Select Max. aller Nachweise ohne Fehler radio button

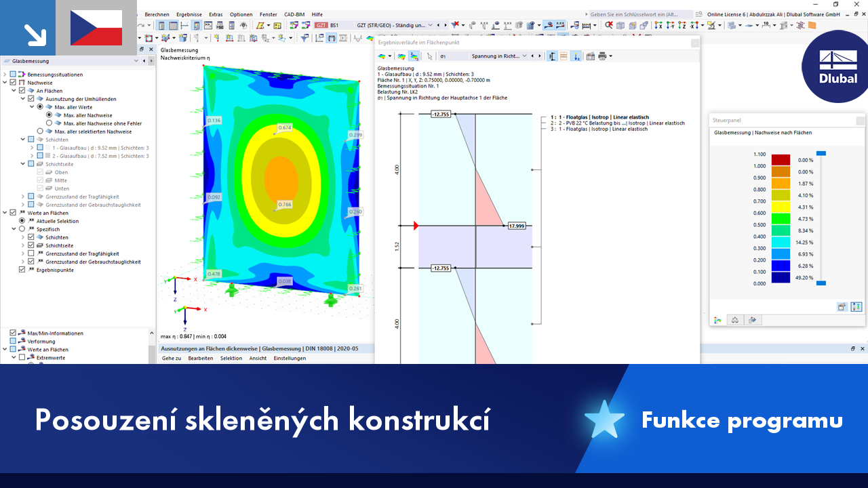click(49, 123)
